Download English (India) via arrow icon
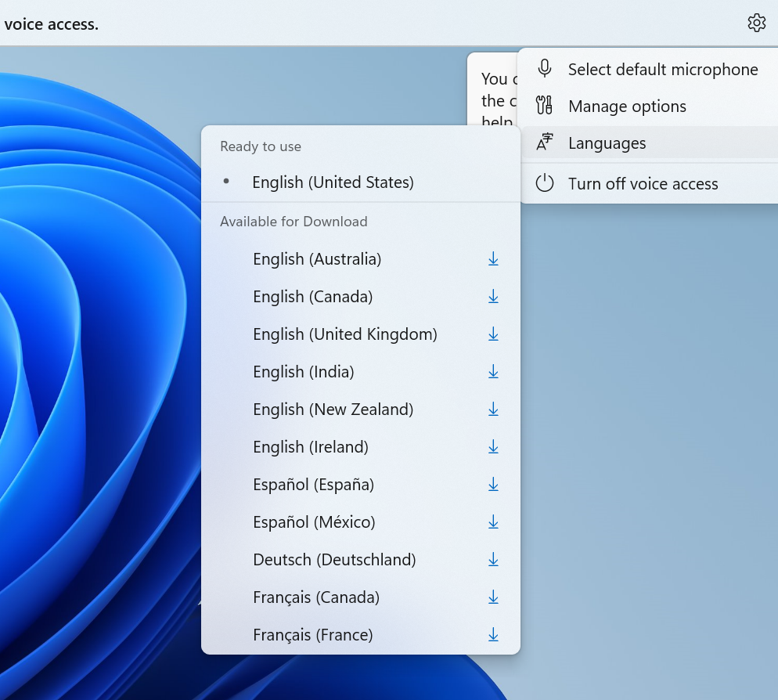 (x=492, y=371)
